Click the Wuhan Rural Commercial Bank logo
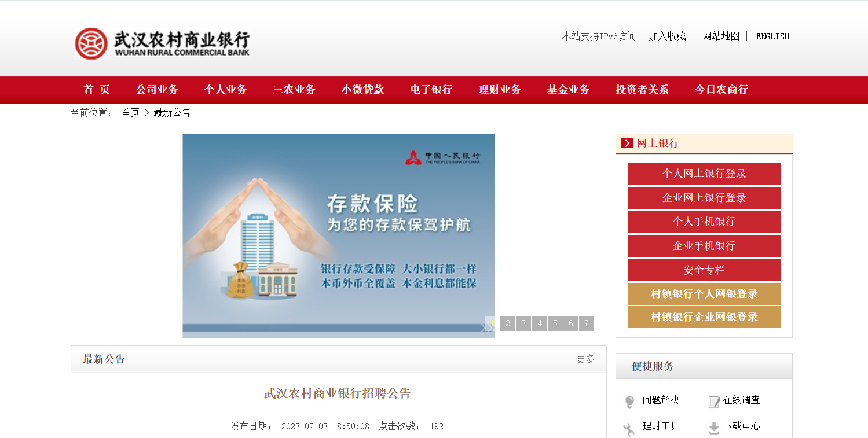This screenshot has width=868, height=438. (x=162, y=43)
